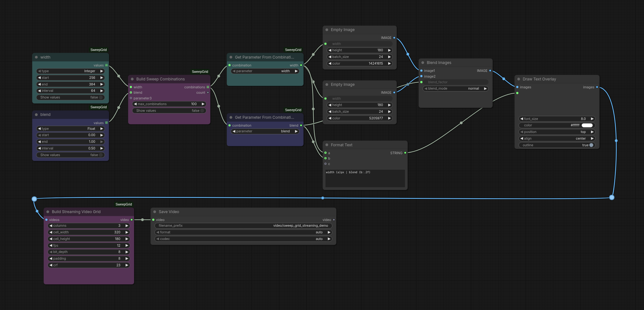Viewport: 644px width, 310px height.
Task: Toggle Show values in the blend node
Action: click(70, 155)
